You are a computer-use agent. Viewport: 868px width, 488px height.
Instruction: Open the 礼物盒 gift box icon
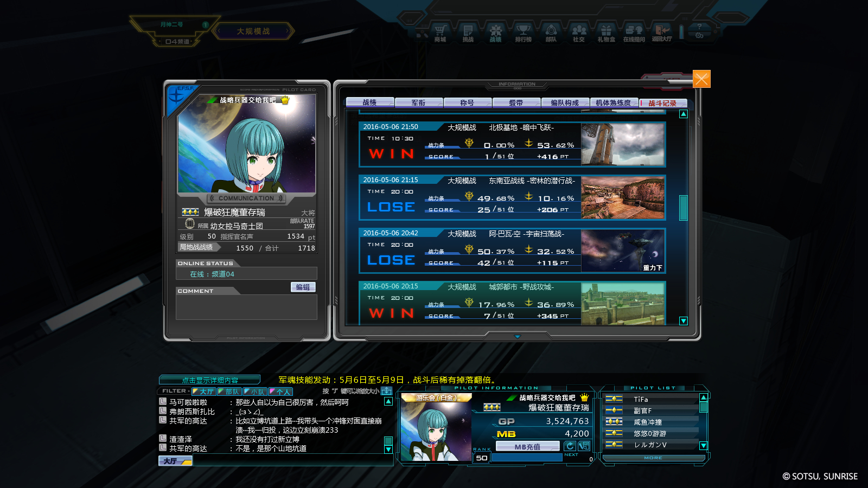coord(606,33)
